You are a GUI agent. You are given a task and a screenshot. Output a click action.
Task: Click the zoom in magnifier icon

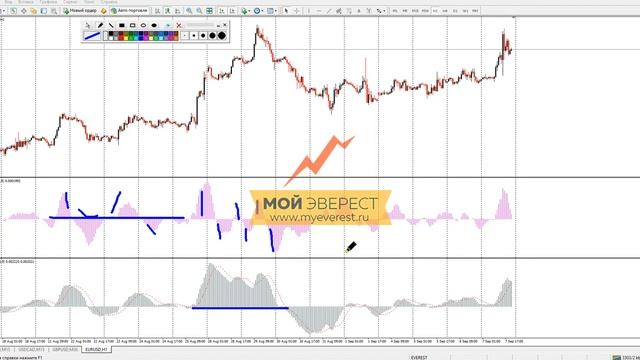click(189, 11)
